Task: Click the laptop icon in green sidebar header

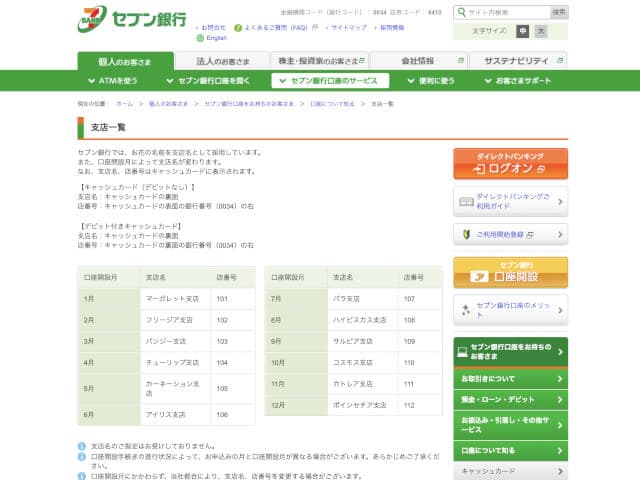Action: (x=462, y=352)
